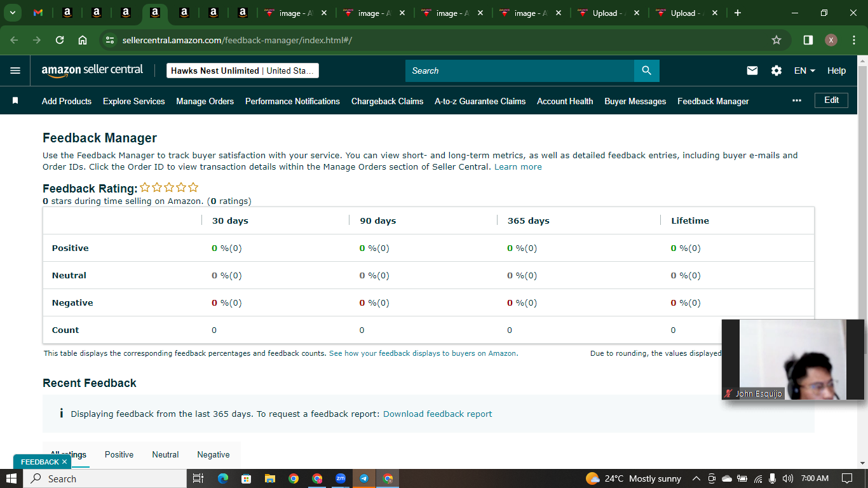Click the Amazon Seller Central logo
Viewport: 868px width, 488px height.
pos(93,71)
